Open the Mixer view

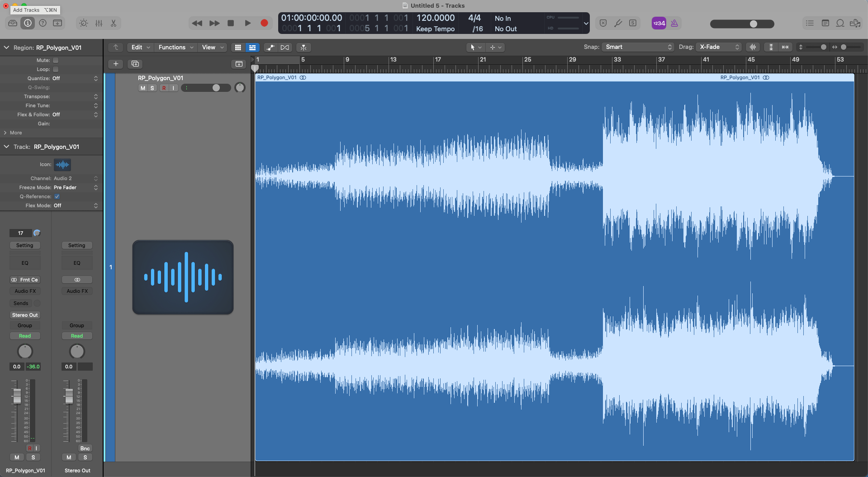[x=99, y=23]
